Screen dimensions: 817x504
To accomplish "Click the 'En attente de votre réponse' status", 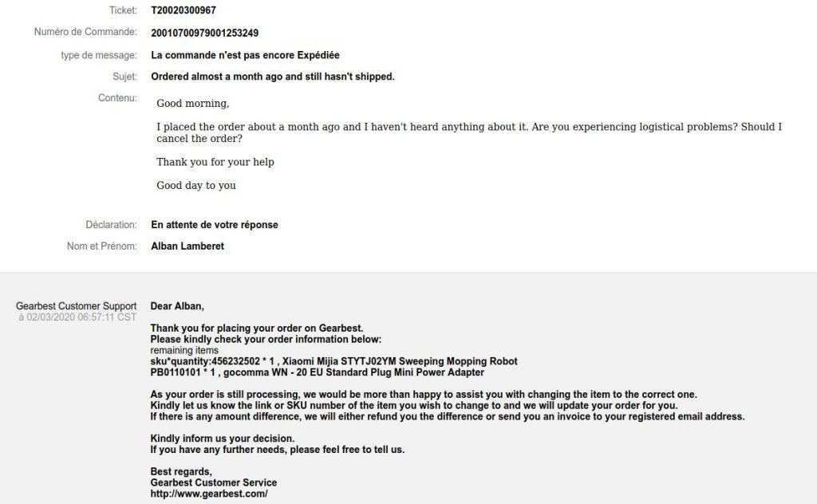I will click(x=215, y=225).
